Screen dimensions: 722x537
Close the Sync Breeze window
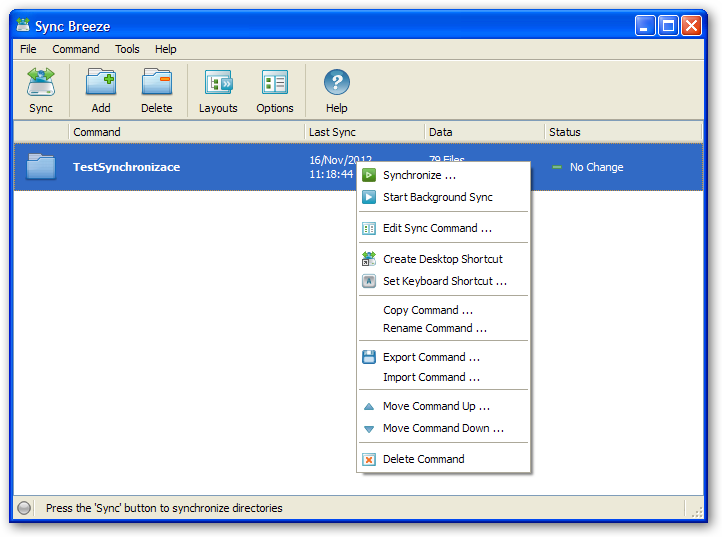click(691, 26)
